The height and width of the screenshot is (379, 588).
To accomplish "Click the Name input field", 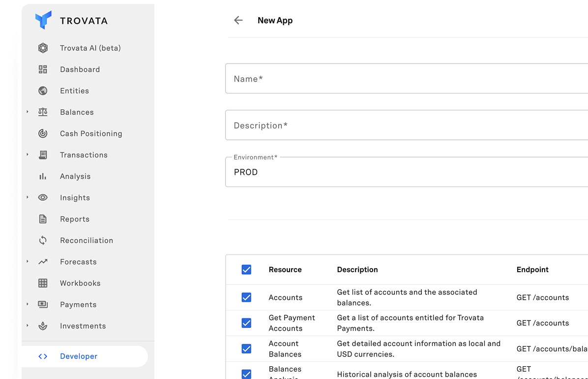I will click(344, 78).
